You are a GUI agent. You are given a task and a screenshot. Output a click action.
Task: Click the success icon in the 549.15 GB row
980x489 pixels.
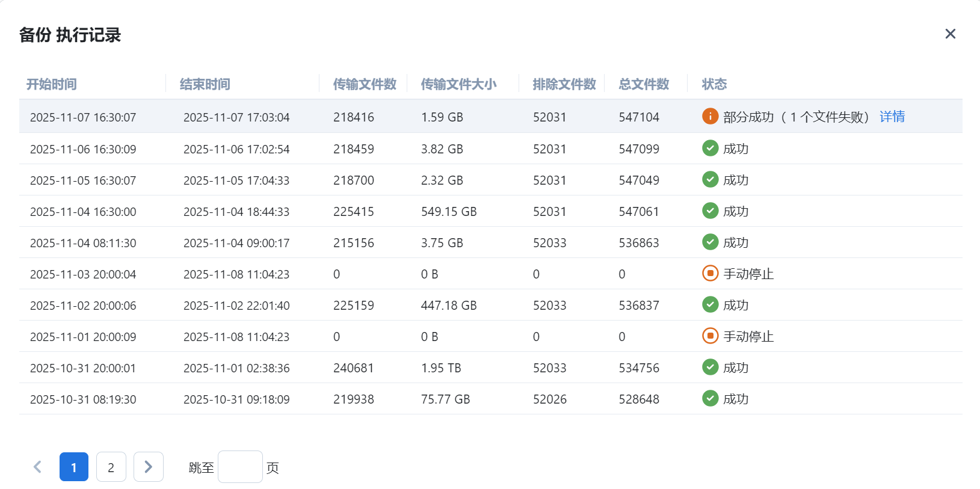click(710, 211)
